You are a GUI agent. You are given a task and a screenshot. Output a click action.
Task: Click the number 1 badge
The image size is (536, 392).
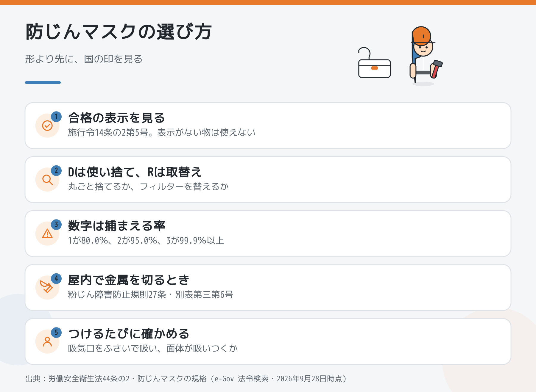(56, 117)
